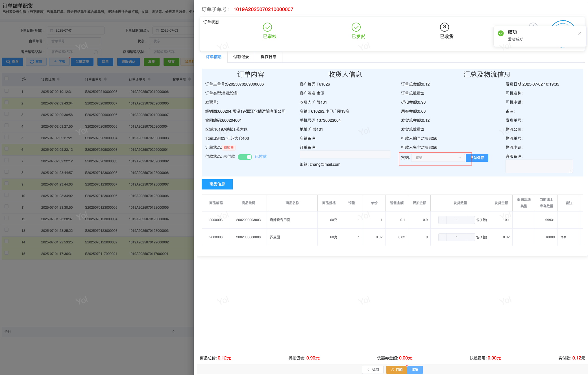The image size is (588, 375).
Task: Click the back arrow on 返回 button
Action: pyautogui.click(x=368, y=370)
